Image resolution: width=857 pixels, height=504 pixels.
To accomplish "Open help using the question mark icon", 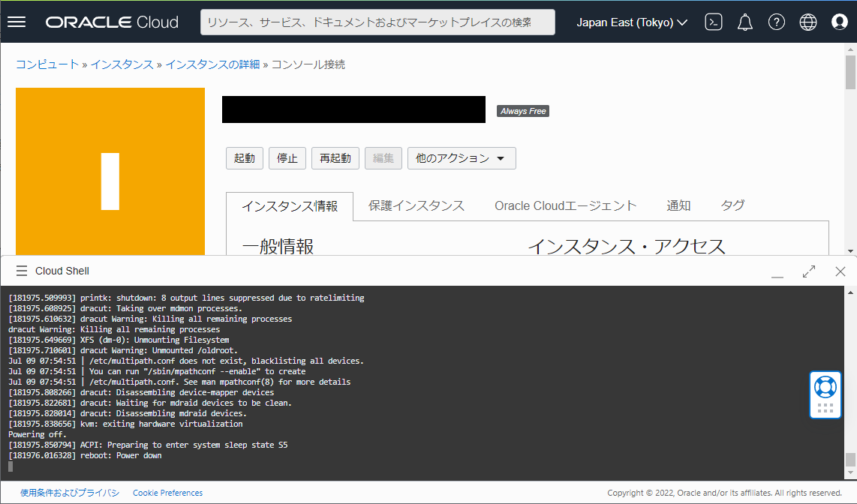I will (776, 22).
